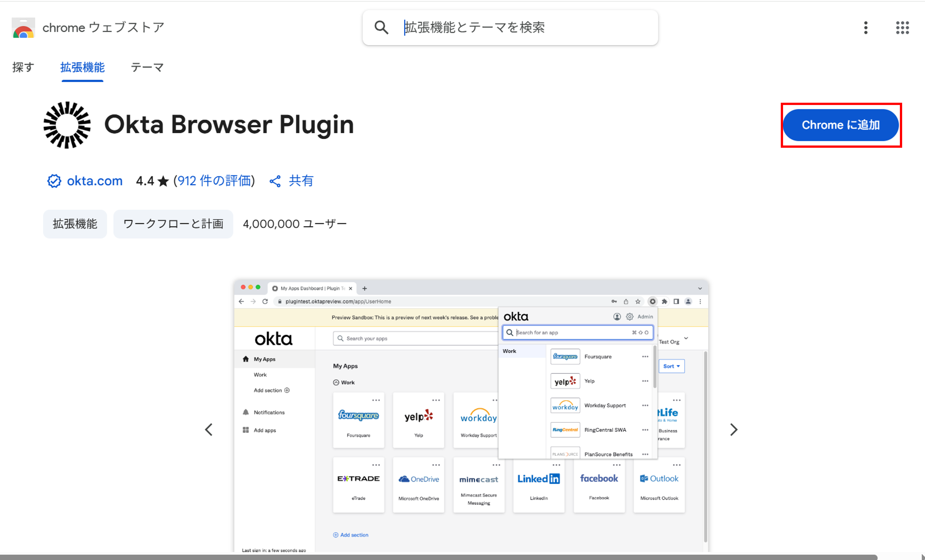This screenshot has height=560, width=925.
Task: Open the okta.com publisher link
Action: (x=95, y=181)
